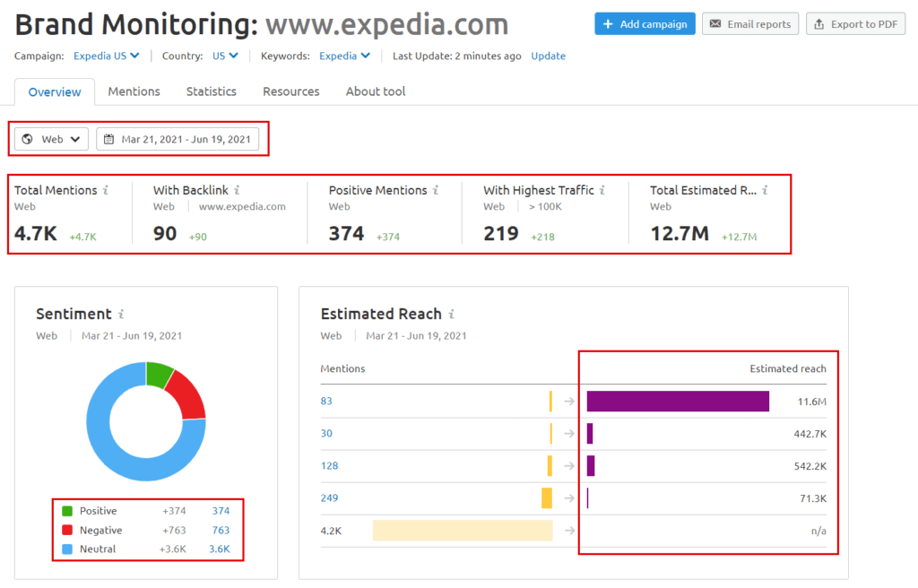Click the info icon beside Total Mentions
This screenshot has width=918, height=588.
click(x=106, y=190)
